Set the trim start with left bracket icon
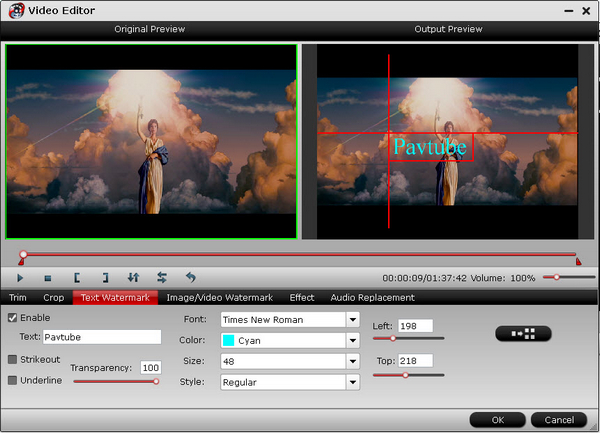 77,278
